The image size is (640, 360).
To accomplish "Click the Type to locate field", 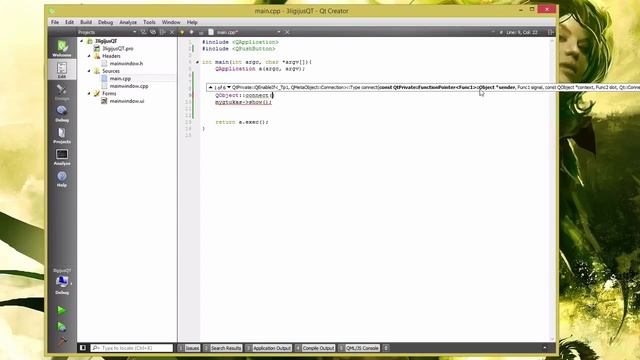I will coord(132,348).
